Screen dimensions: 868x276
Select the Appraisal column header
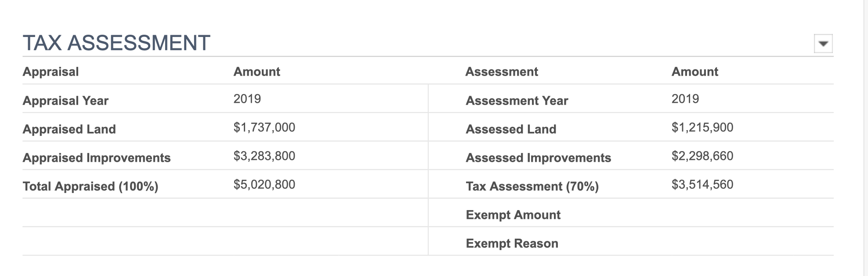pyautogui.click(x=51, y=72)
